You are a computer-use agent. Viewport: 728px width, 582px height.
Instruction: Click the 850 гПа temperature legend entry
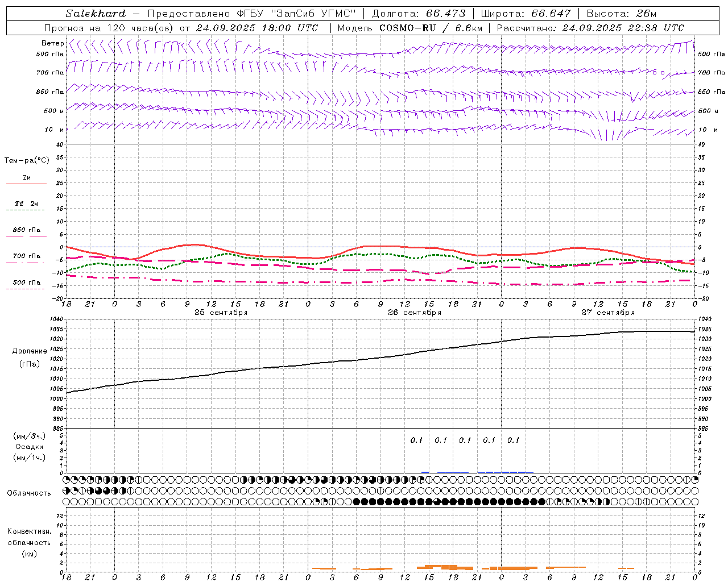coord(26,230)
